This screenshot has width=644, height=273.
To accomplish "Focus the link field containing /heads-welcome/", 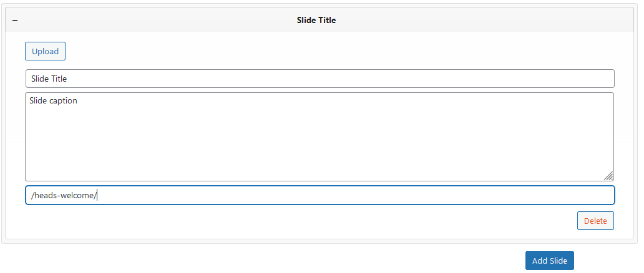I will click(320, 195).
